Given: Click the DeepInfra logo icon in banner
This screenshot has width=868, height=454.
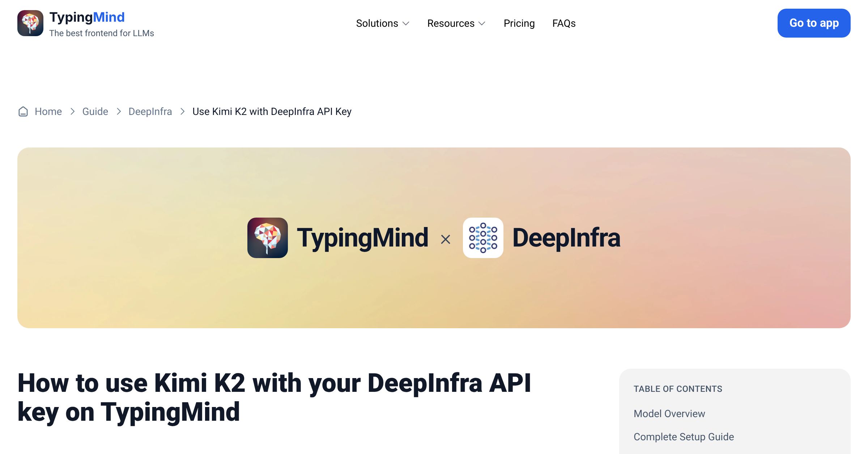Looking at the screenshot, I should pos(483,238).
